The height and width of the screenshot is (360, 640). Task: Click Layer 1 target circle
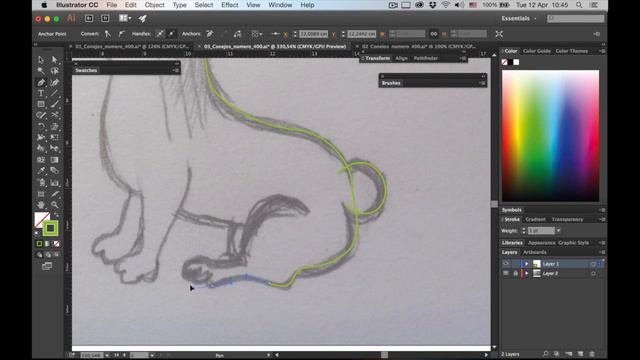click(x=593, y=264)
